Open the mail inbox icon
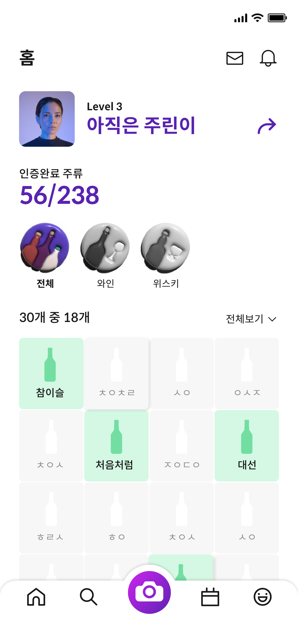 235,58
